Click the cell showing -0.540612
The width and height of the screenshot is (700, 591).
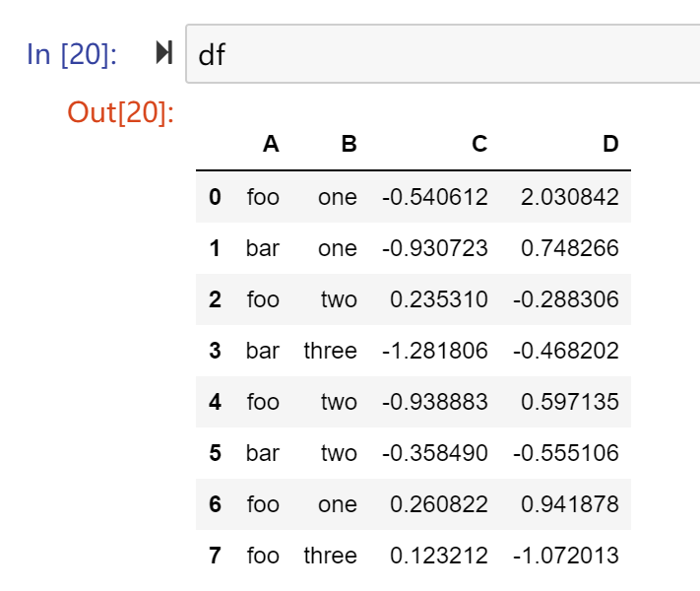coord(435,197)
